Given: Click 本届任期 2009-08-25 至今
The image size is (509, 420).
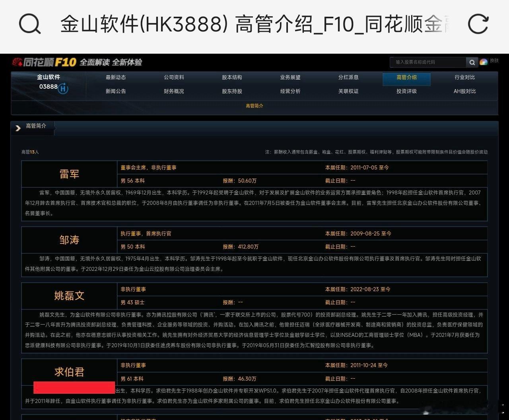Looking at the screenshot, I should [358, 233].
